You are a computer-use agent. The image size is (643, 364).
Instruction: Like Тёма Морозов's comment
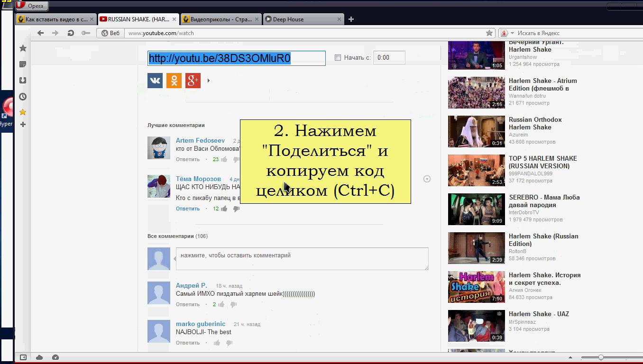click(x=224, y=209)
